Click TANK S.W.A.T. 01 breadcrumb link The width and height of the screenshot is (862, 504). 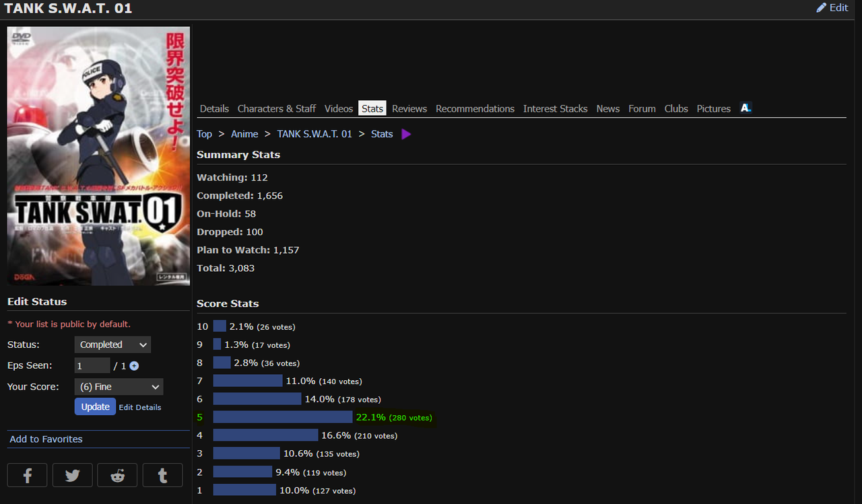tap(314, 134)
